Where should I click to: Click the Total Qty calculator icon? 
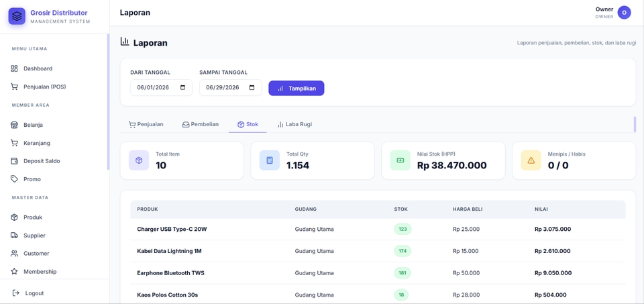click(x=270, y=160)
